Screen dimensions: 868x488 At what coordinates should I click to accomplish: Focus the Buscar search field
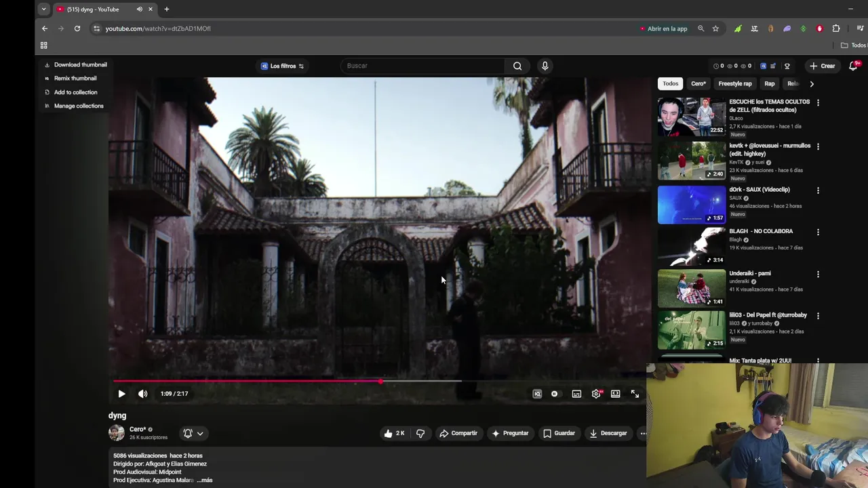[x=422, y=66]
